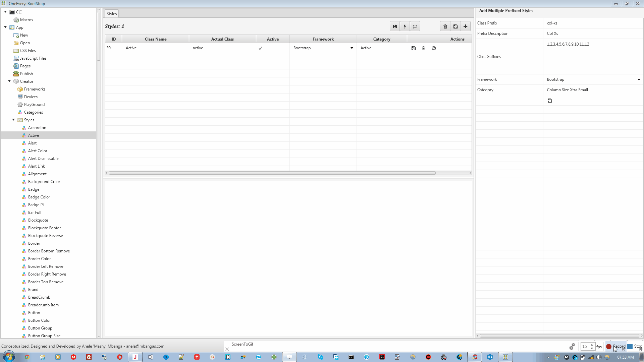Save the prefixed styles with the floppy icon
This screenshot has width=644, height=362.
click(x=550, y=101)
